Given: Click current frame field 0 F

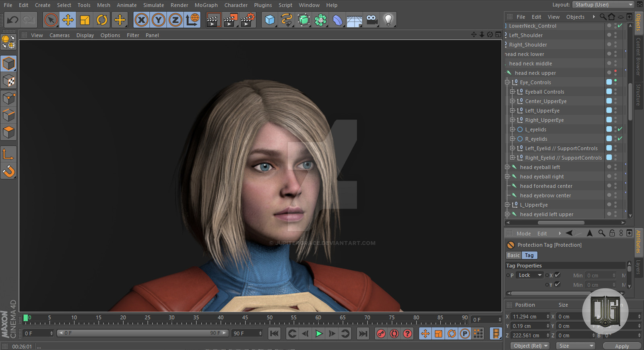Looking at the screenshot, I should (38, 334).
